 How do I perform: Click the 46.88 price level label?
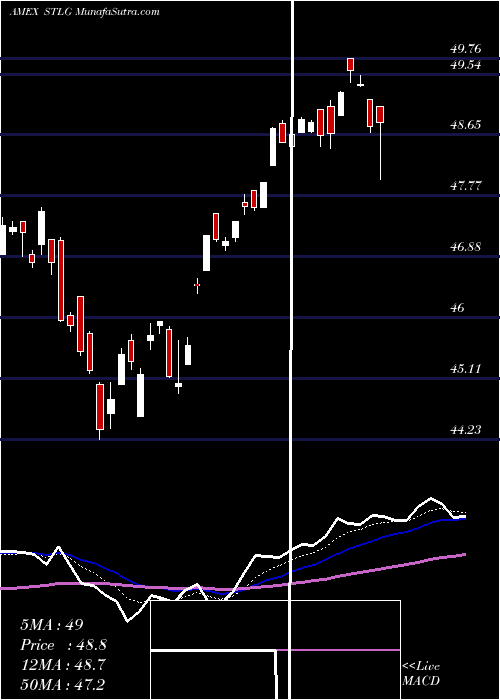[466, 246]
